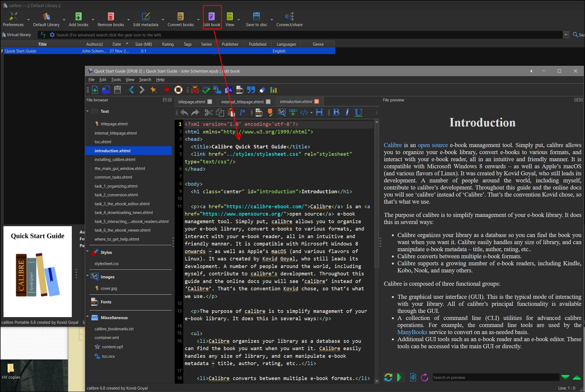Click the Search in preview field
This screenshot has width=585, height=392.
(x=495, y=377)
